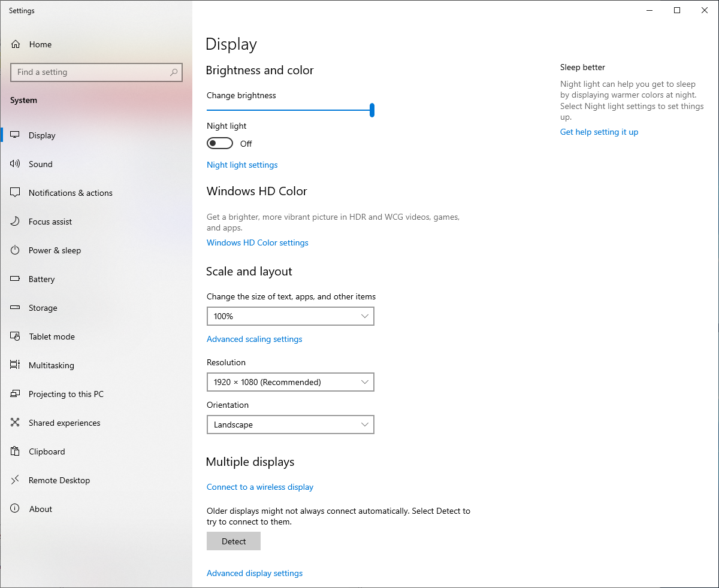Image resolution: width=719 pixels, height=588 pixels.
Task: Click the Sound speaker icon
Action: point(16,164)
